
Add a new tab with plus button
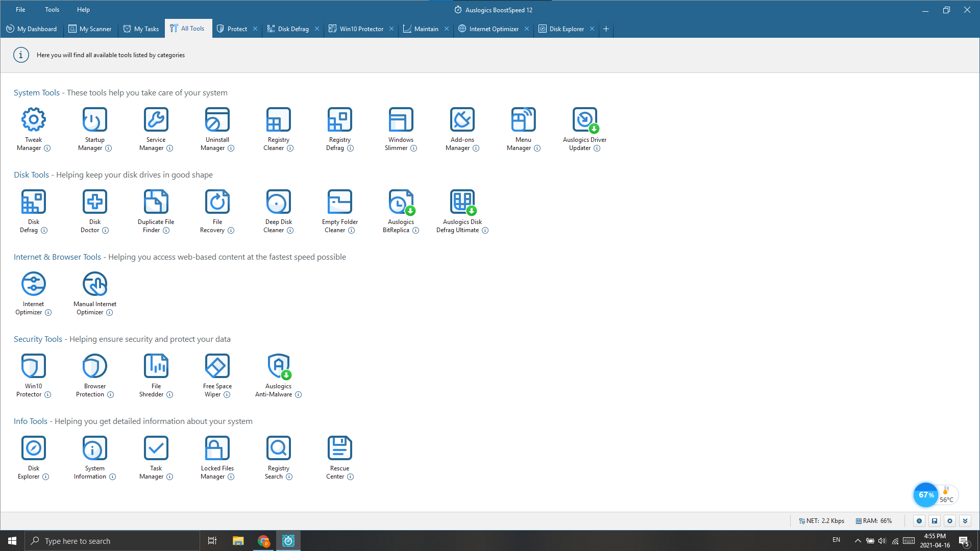pyautogui.click(x=606, y=29)
